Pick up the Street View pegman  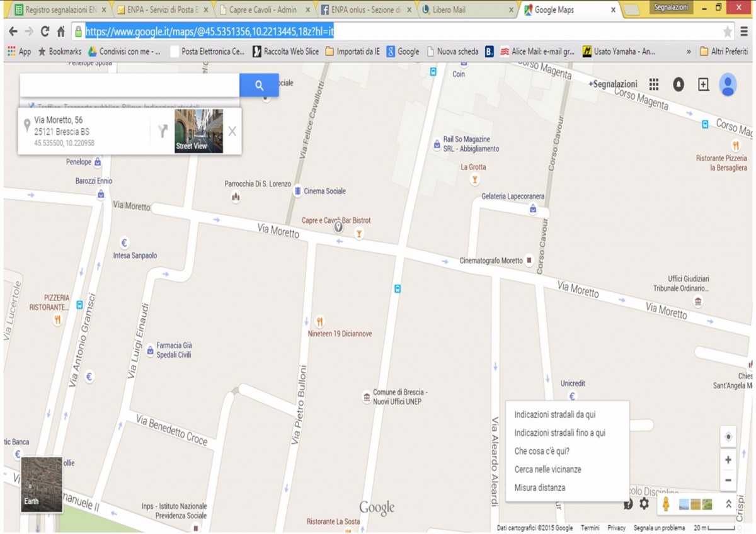(x=665, y=504)
